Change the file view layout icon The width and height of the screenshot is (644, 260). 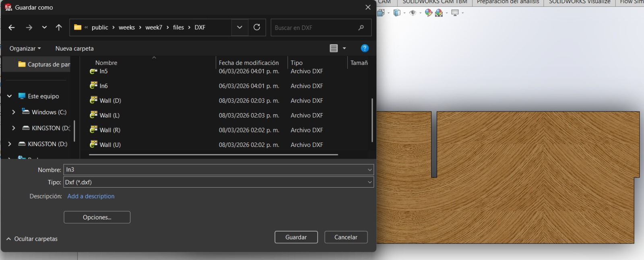coord(334,48)
